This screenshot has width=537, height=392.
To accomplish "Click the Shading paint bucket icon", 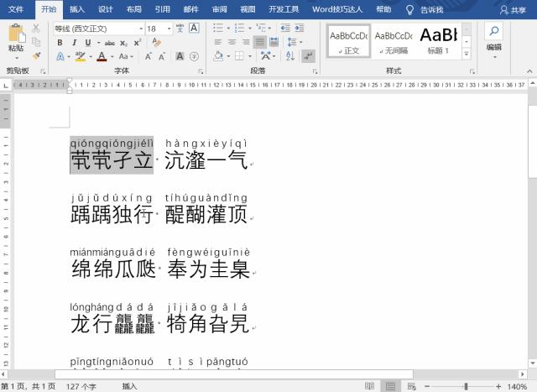I will 218,56.
